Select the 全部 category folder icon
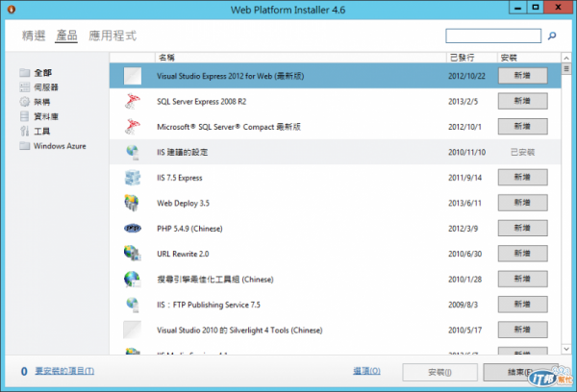Screen dimensions: 577x392 pos(25,72)
